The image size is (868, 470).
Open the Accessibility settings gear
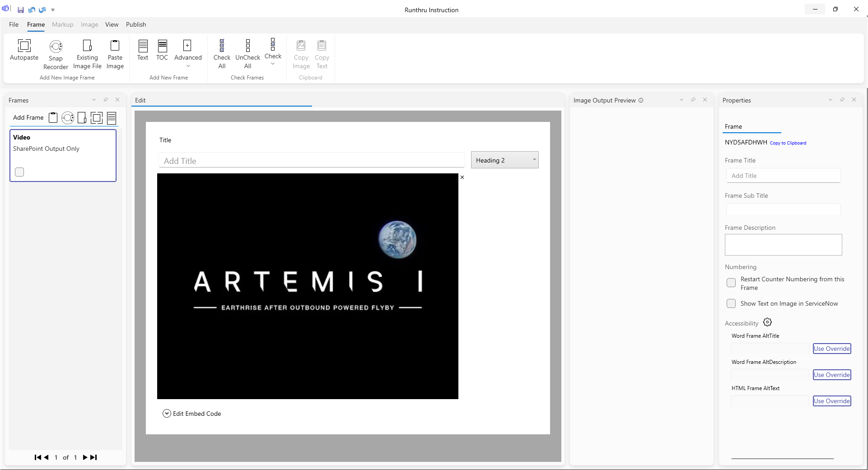click(x=767, y=322)
